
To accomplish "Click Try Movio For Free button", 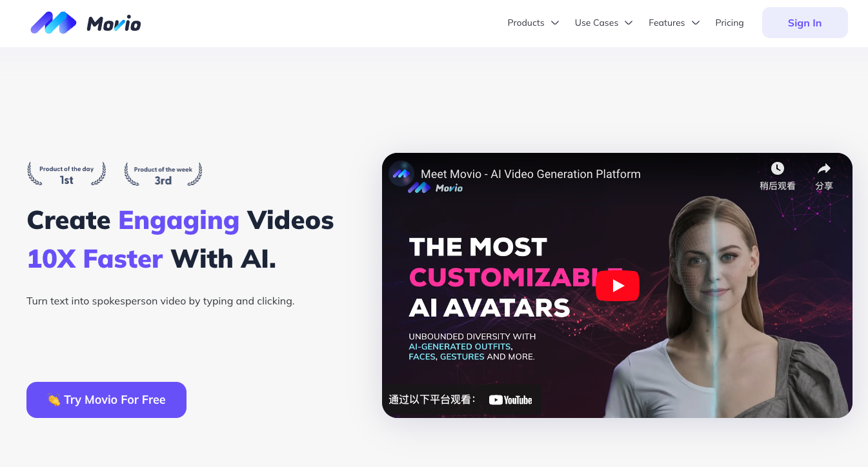I will click(106, 400).
